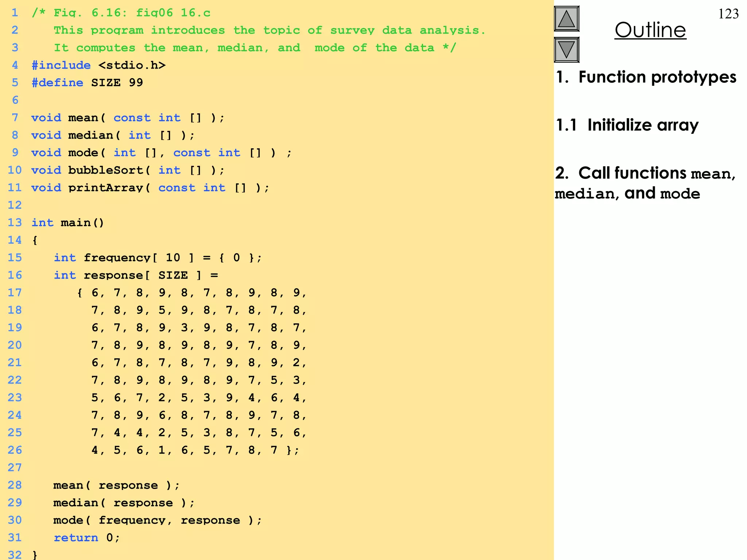Click the 'mode( frequency, response );' call
The image size is (747, 560).
(158, 520)
